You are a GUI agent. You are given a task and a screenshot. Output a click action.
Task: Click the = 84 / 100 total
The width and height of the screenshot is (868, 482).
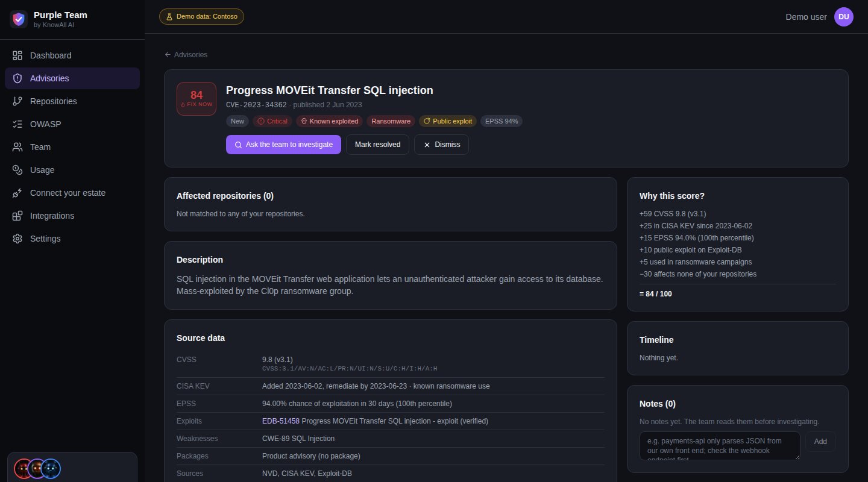[x=656, y=294]
